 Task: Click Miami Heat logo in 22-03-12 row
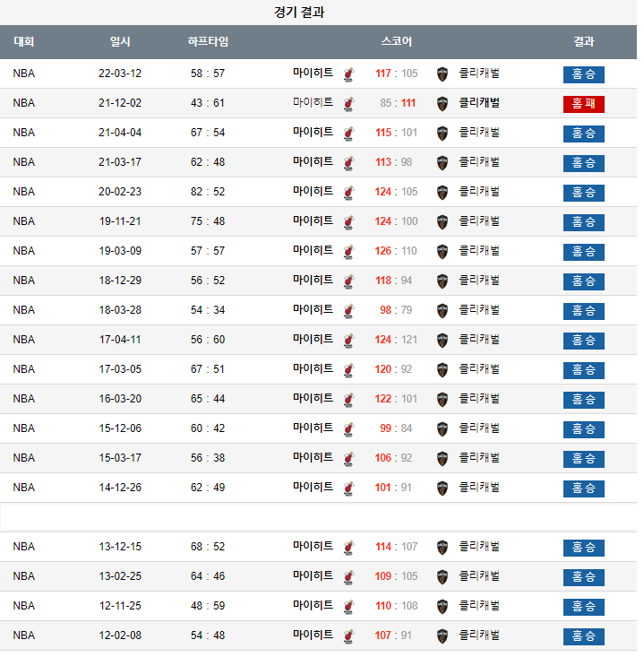tap(348, 74)
